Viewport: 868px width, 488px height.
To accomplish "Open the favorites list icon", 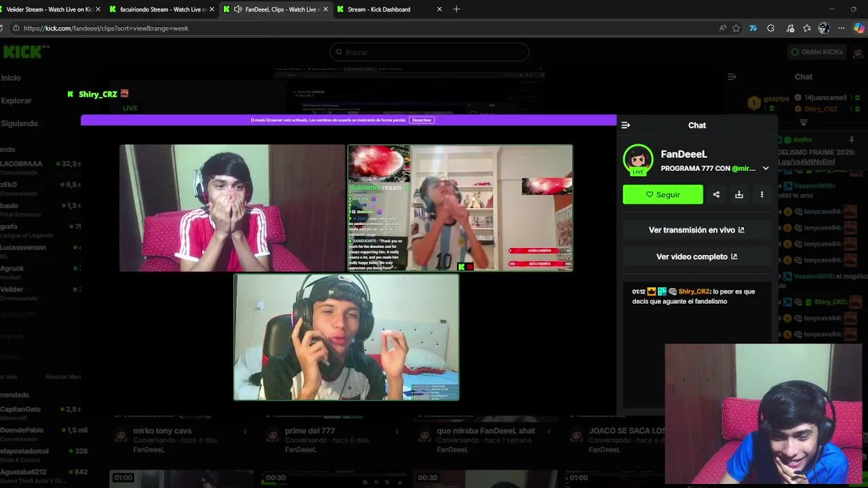I will 807,28.
